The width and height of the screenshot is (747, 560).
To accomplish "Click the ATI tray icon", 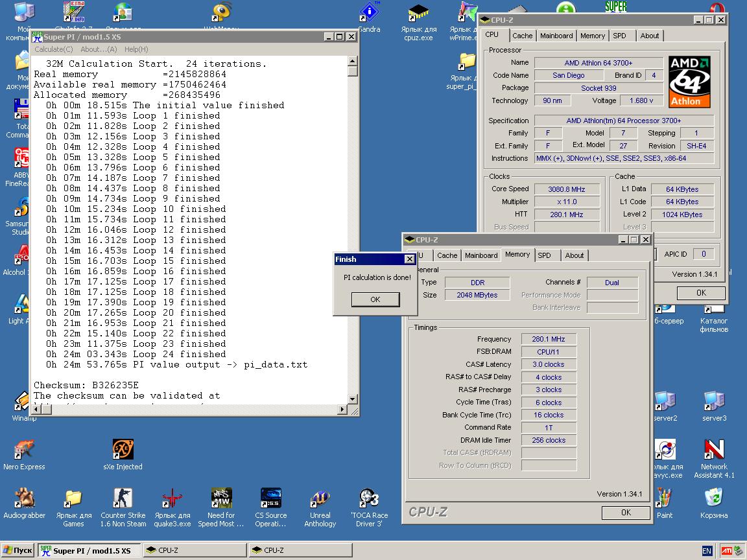I will point(726,550).
